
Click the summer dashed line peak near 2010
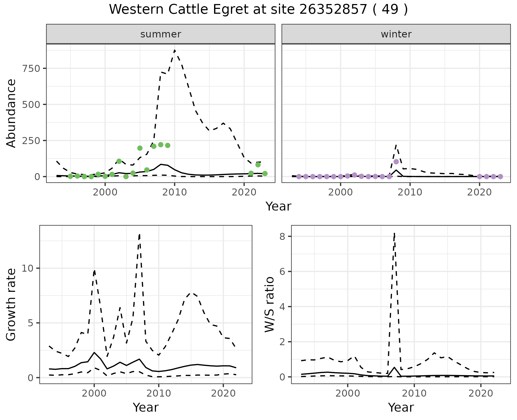pyautogui.click(x=175, y=50)
